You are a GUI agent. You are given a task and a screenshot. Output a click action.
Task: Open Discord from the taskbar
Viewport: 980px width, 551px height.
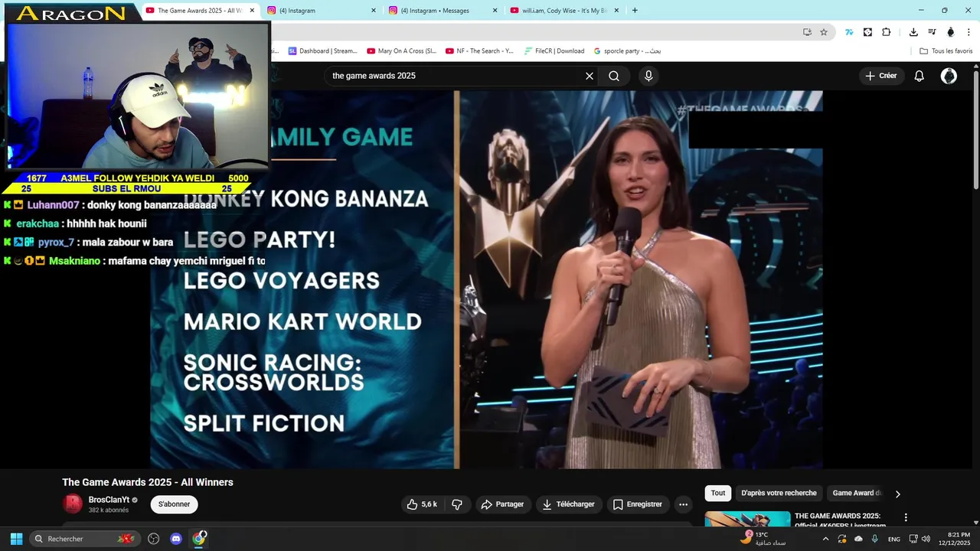(176, 539)
